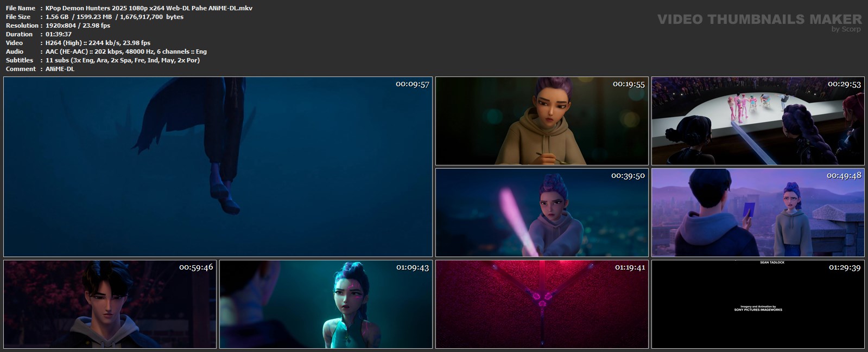Viewport: 868px width, 352px height.
Task: Click the 00:59:46 timestamp text
Action: click(x=197, y=267)
